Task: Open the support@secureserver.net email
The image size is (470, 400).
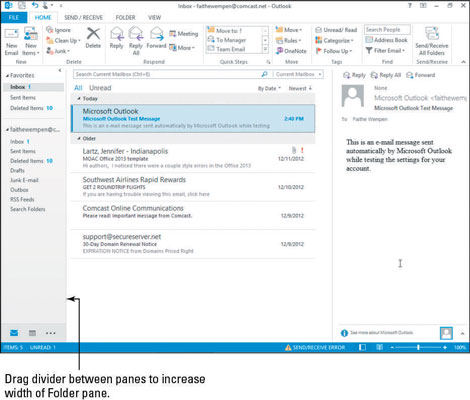Action: 193,244
